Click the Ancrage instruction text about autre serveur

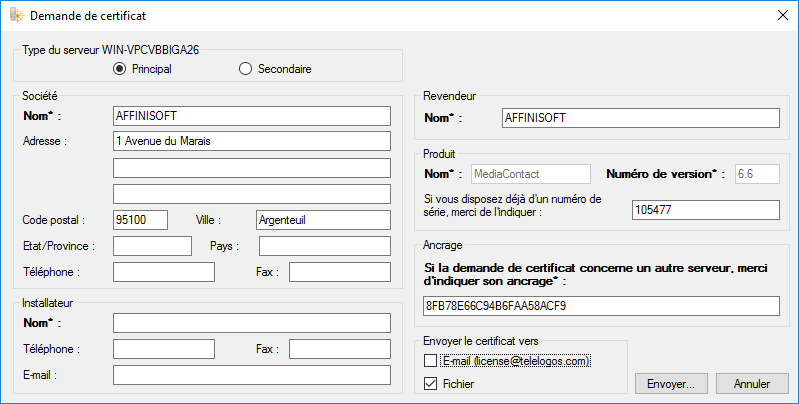(x=596, y=274)
